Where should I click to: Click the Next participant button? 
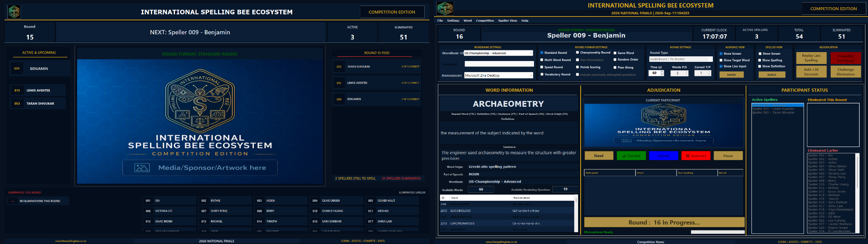[599, 156]
